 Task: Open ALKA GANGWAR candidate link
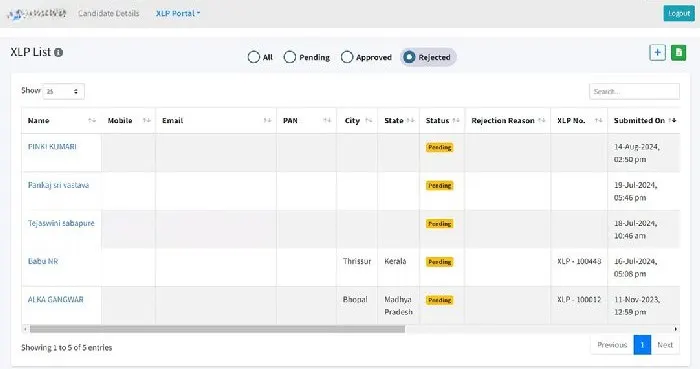tap(56, 299)
